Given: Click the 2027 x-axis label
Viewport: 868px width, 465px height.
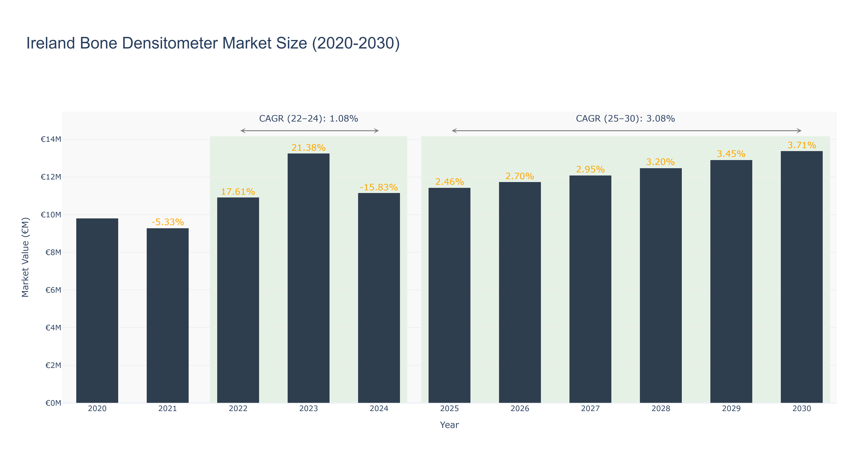Looking at the screenshot, I should coord(590,409).
